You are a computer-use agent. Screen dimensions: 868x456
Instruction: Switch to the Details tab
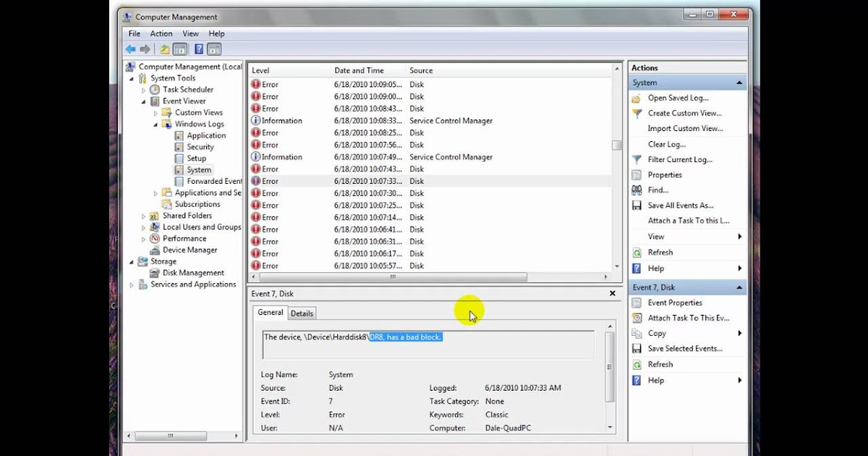coord(302,313)
